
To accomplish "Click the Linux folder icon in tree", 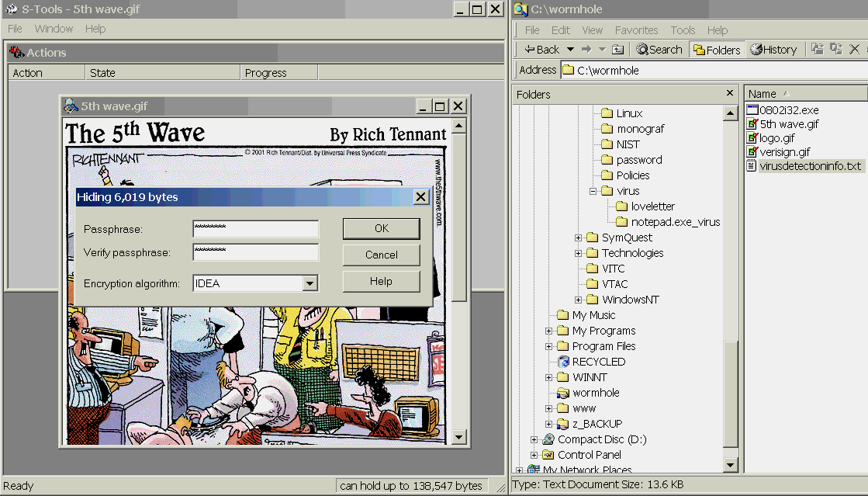I will [607, 113].
